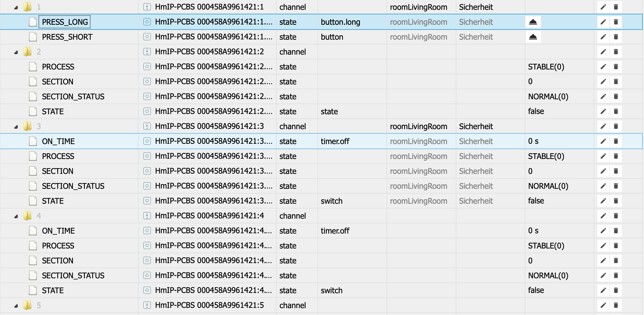Click the channel 3 ON_TIME value 0 s
The image size is (644, 315).
coord(533,141)
